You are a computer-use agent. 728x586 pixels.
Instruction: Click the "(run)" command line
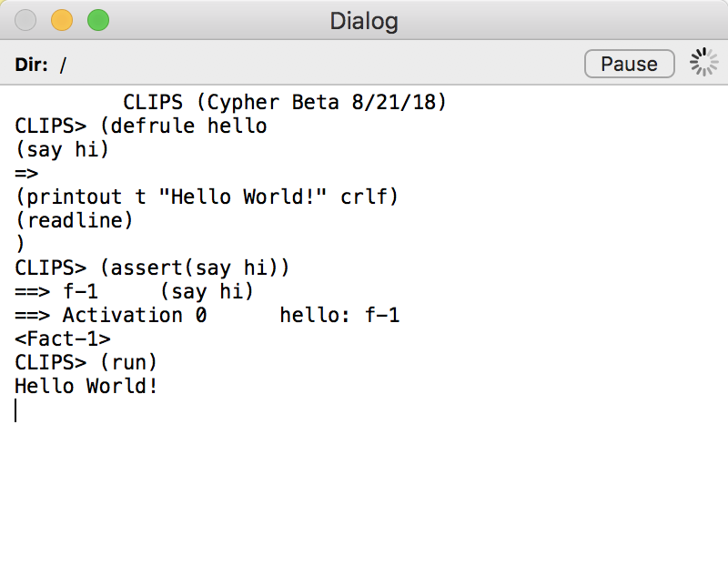click(x=86, y=363)
